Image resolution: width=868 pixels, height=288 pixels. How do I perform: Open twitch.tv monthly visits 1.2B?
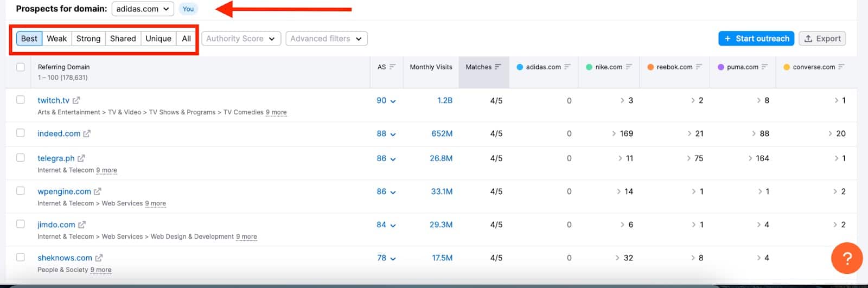(445, 100)
